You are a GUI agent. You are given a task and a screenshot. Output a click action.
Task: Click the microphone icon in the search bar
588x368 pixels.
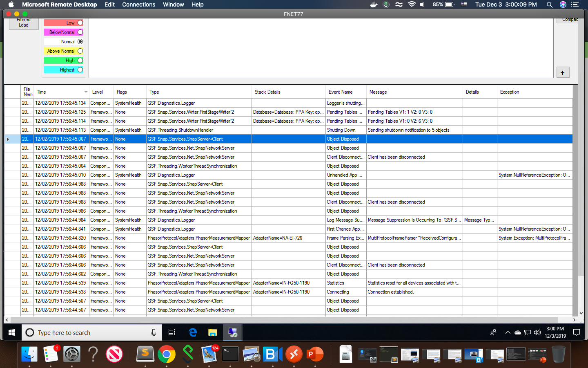coord(154,332)
